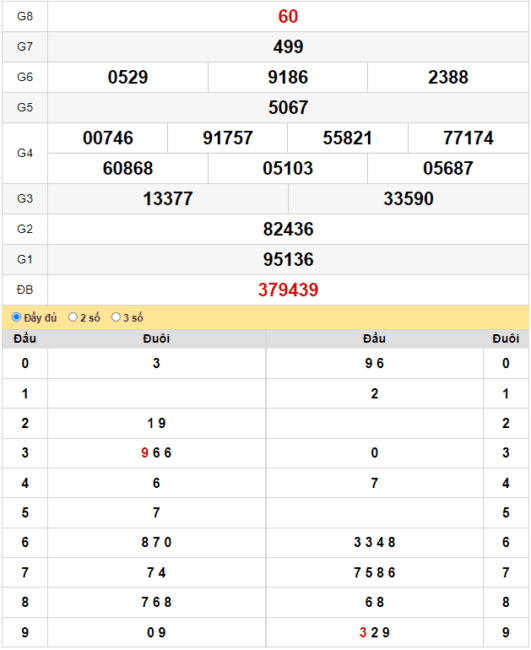The height and width of the screenshot is (650, 531).
Task: Select the "2 số" radio option
Action: [73, 317]
